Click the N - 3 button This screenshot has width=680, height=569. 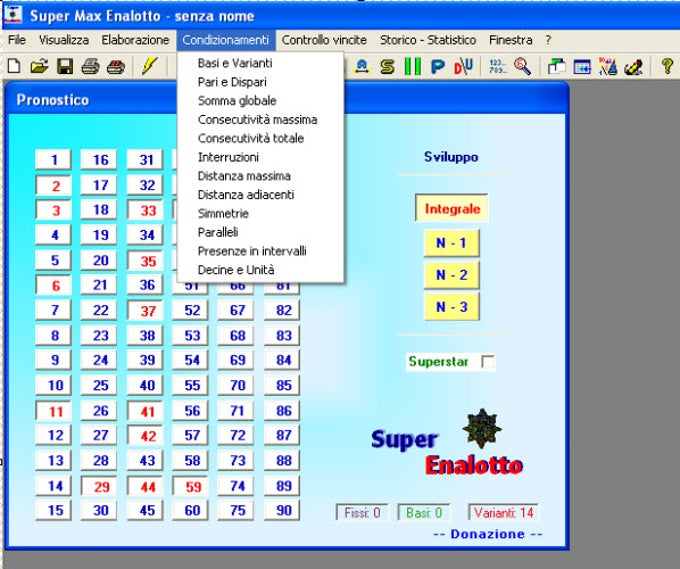click(451, 307)
